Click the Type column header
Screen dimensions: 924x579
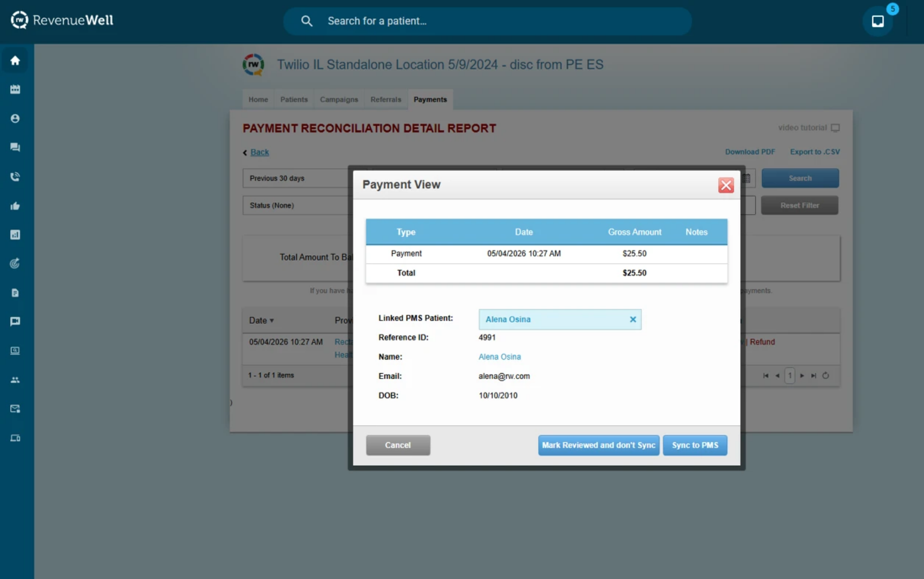click(406, 232)
